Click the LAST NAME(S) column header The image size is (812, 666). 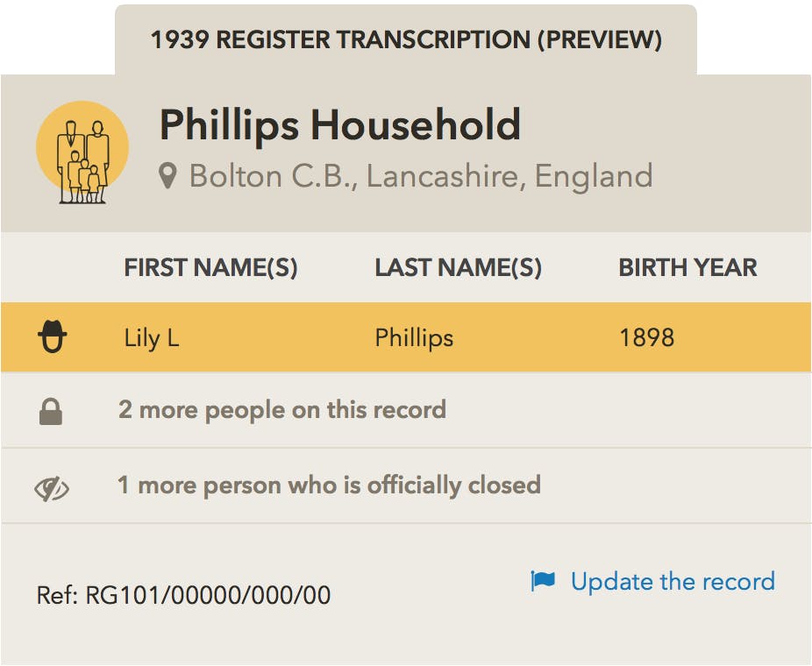(x=459, y=267)
